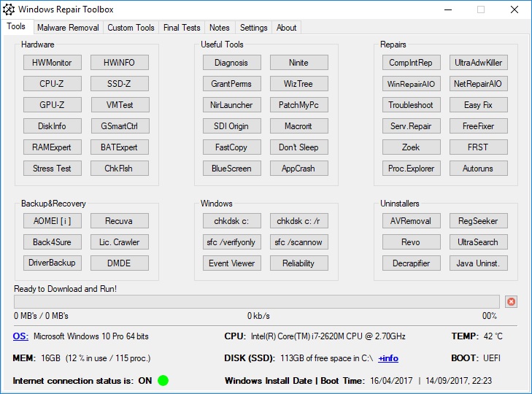
Task: Click the red cancel download icon
Action: [511, 301]
